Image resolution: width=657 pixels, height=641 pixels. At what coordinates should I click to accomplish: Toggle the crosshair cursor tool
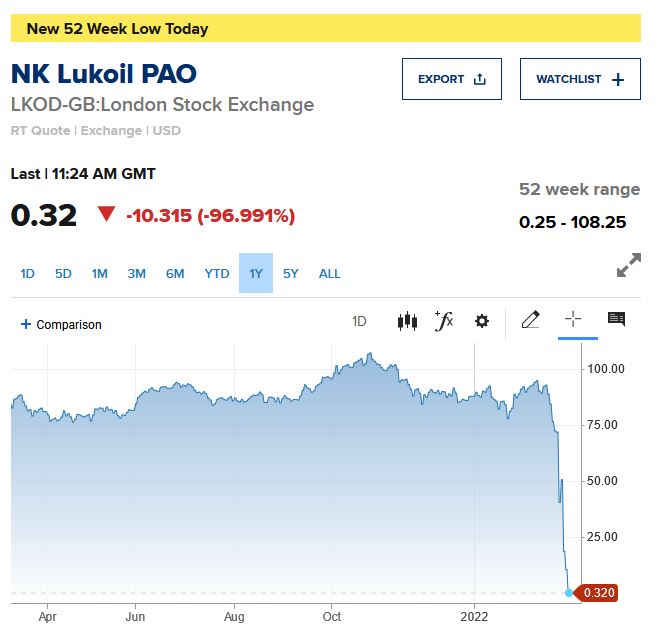tap(573, 320)
